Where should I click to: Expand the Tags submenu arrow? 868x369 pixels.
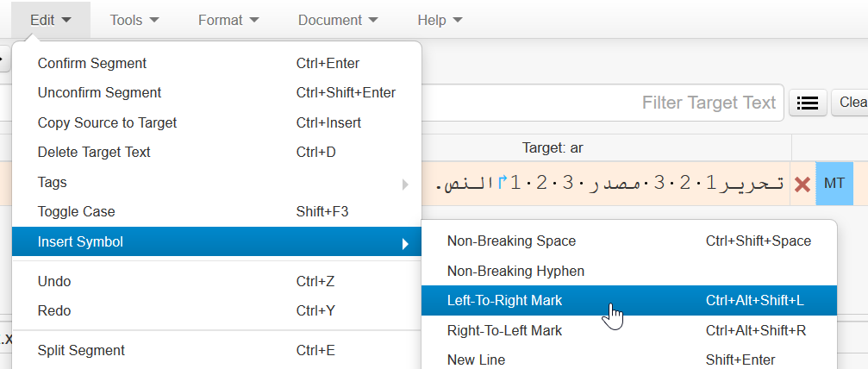pyautogui.click(x=405, y=184)
